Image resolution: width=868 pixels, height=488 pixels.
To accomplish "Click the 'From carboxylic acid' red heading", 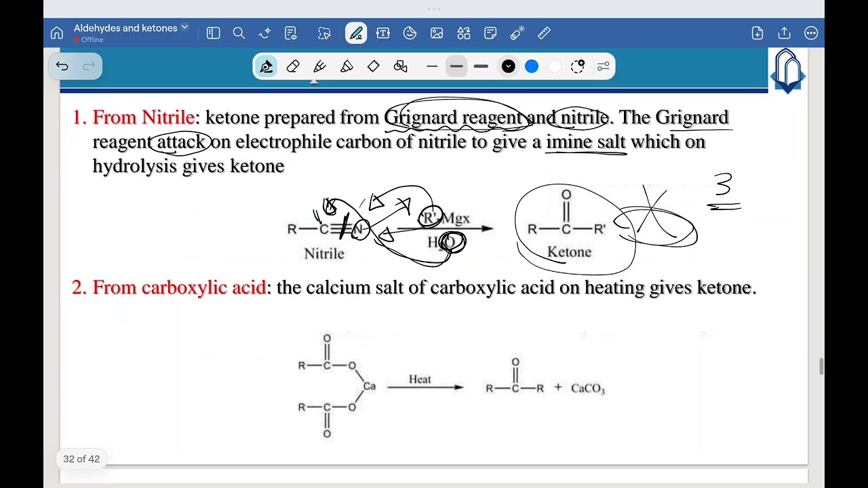I will click(179, 287).
